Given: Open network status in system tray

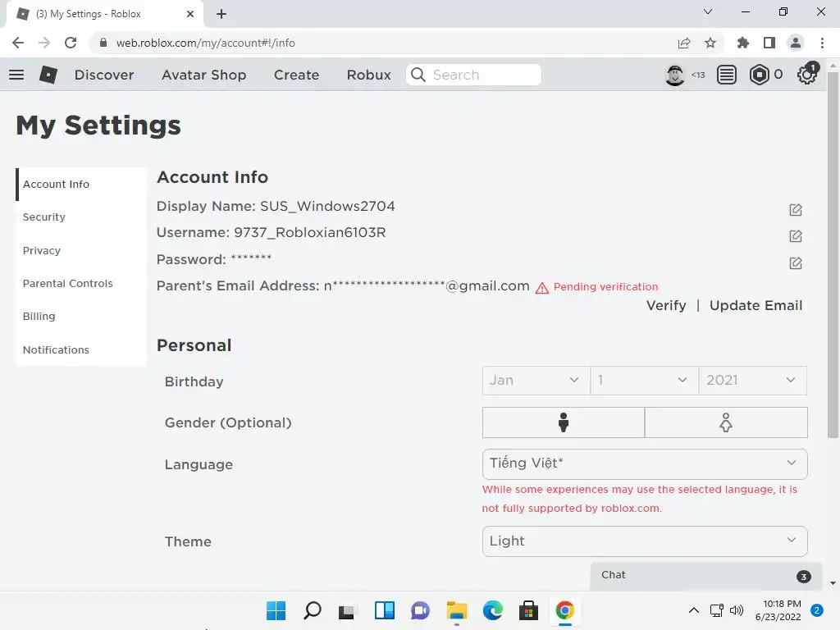Looking at the screenshot, I should (716, 610).
